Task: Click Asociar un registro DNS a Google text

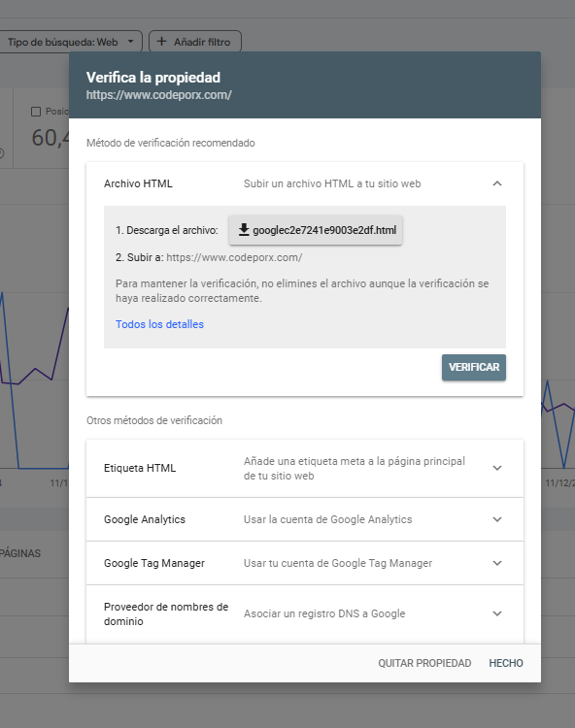Action: (x=324, y=613)
